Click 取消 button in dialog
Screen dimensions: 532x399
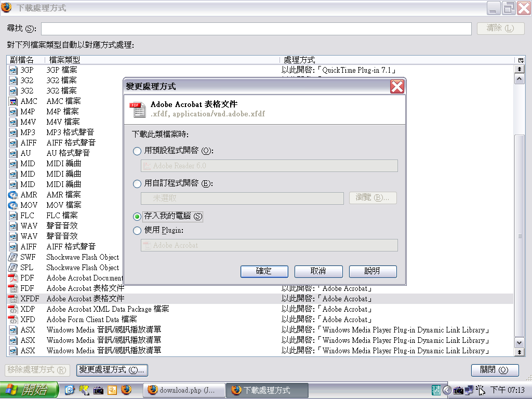coord(318,271)
